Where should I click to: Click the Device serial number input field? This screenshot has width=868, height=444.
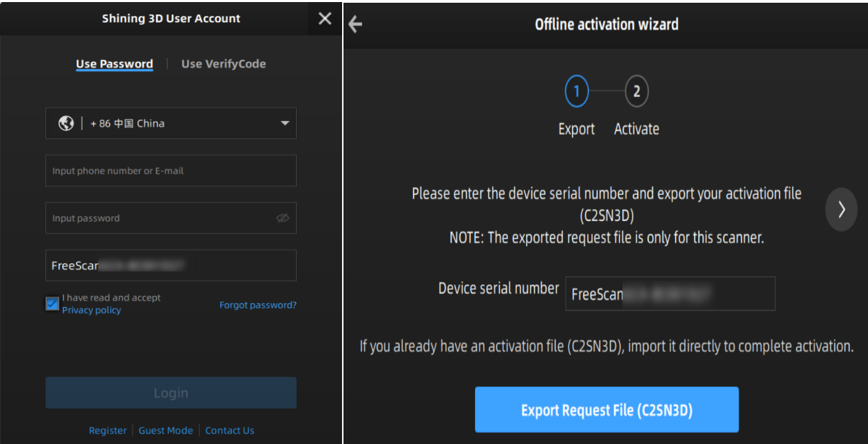pos(670,294)
